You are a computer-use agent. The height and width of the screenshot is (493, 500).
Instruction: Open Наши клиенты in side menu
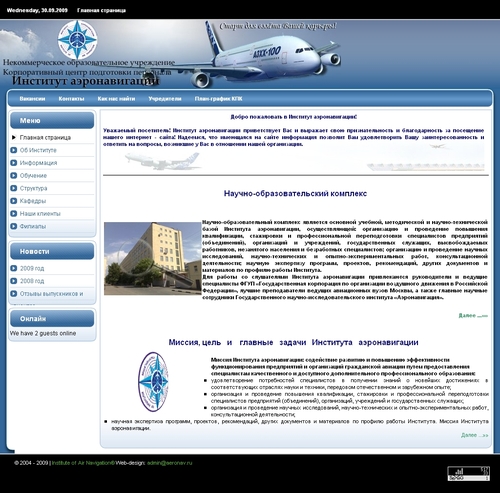[40, 214]
